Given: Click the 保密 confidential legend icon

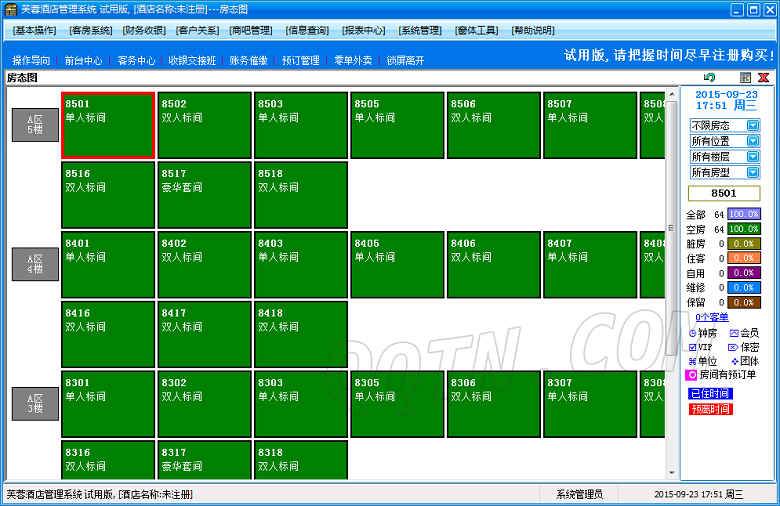Looking at the screenshot, I should pyautogui.click(x=733, y=347).
